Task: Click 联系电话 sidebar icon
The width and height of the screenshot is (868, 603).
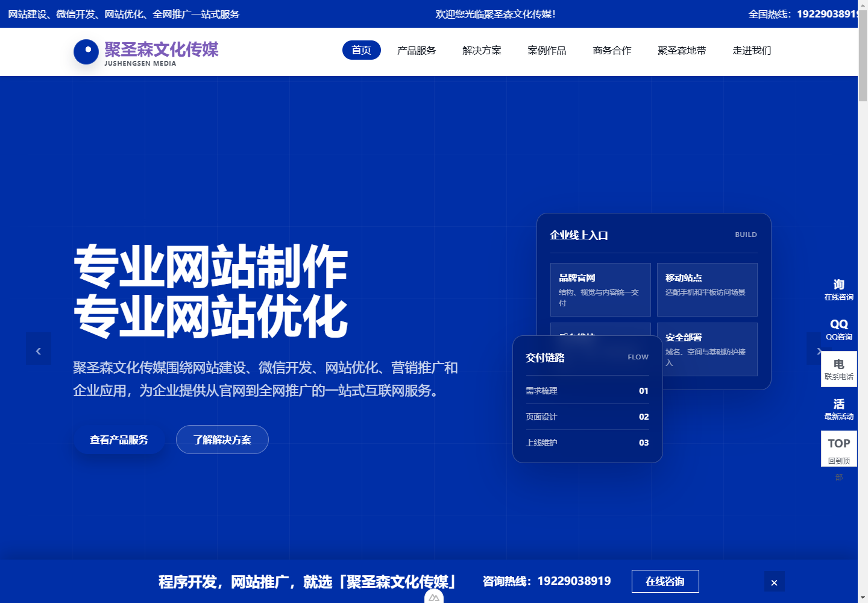Action: click(839, 369)
